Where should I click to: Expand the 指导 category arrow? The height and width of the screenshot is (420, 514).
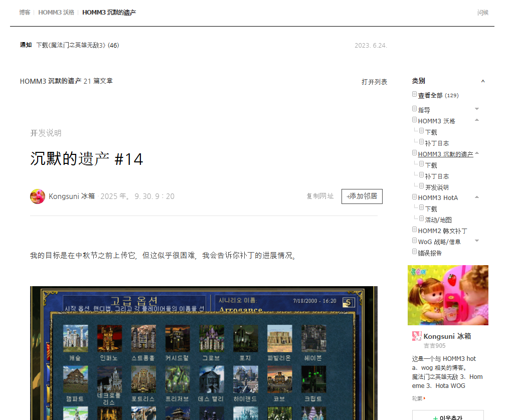click(x=477, y=109)
